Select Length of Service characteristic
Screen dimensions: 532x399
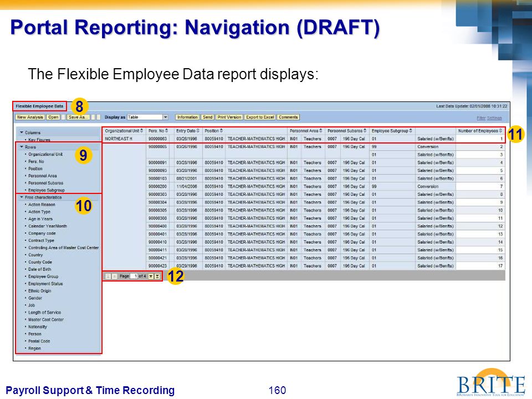pos(45,313)
